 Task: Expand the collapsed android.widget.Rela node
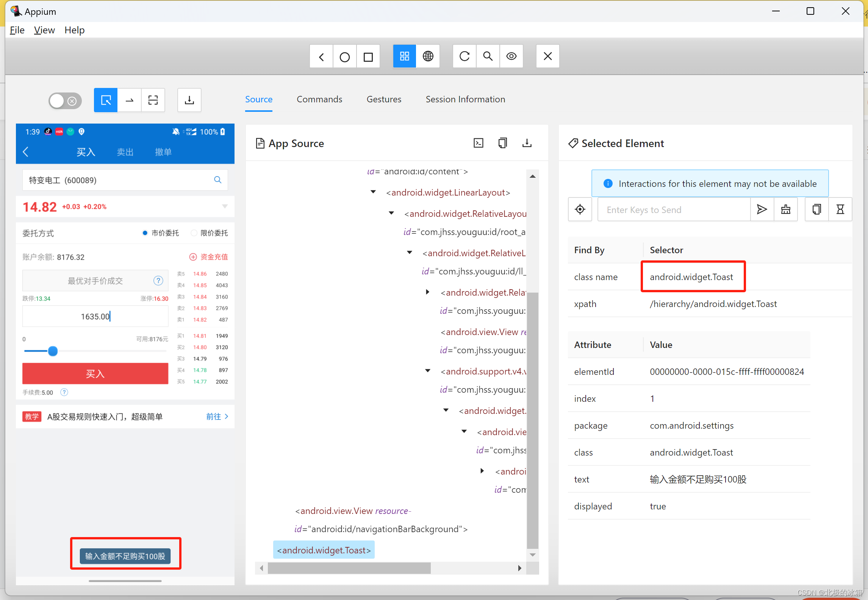point(427,292)
